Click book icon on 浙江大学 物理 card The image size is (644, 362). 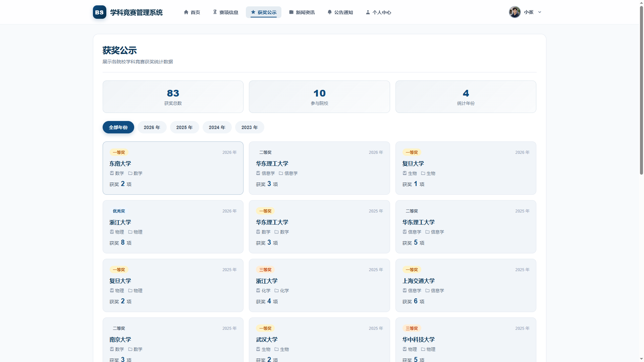tap(112, 232)
